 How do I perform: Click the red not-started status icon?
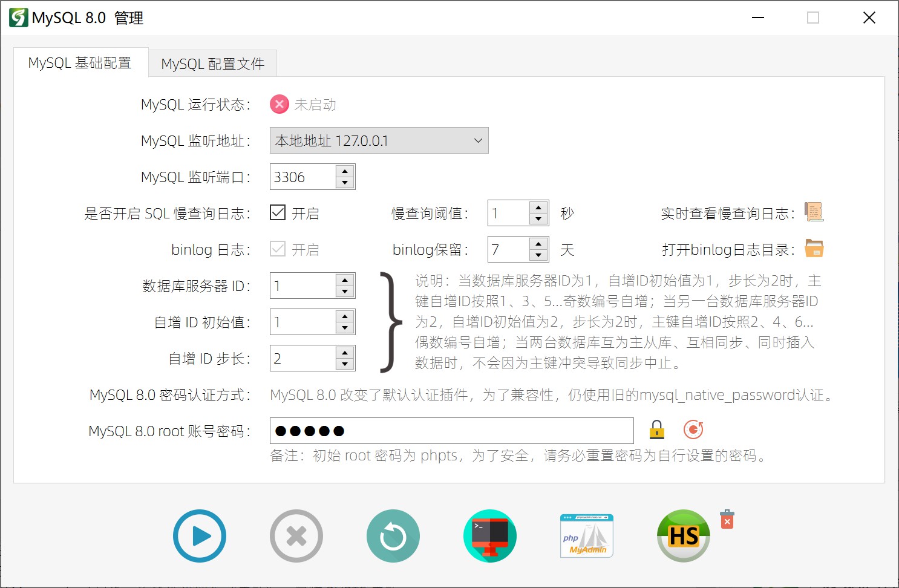280,104
